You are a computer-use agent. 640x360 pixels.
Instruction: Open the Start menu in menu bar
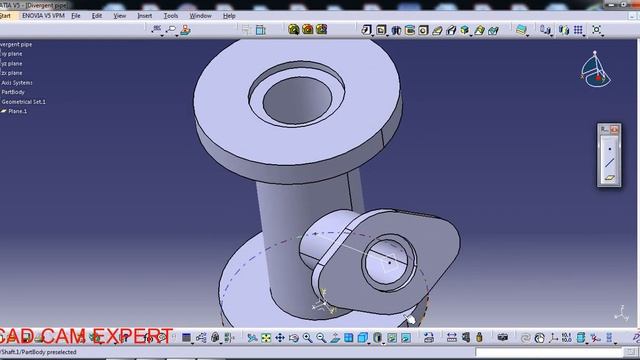[5, 16]
